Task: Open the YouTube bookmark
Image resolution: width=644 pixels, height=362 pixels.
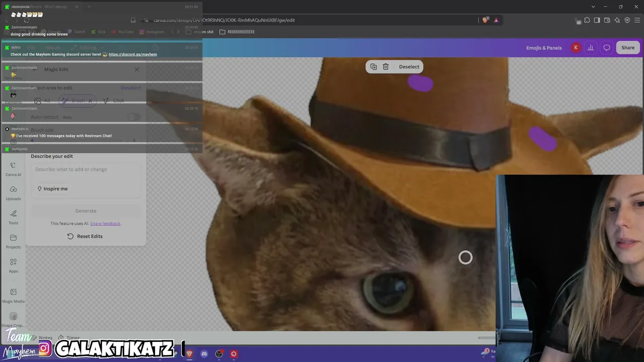Action: click(x=122, y=32)
